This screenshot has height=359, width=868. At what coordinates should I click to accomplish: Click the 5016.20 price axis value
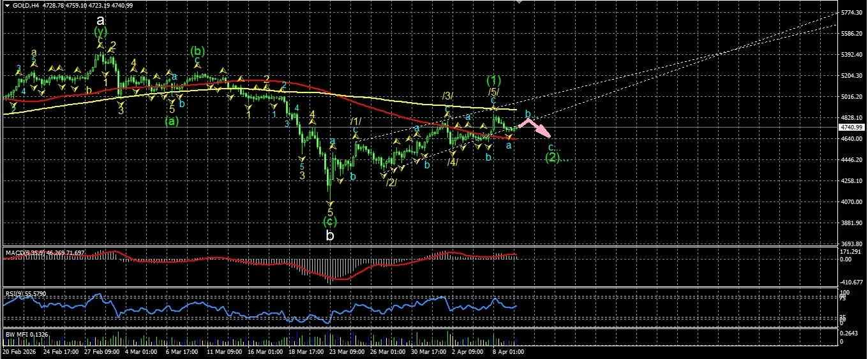(851, 97)
